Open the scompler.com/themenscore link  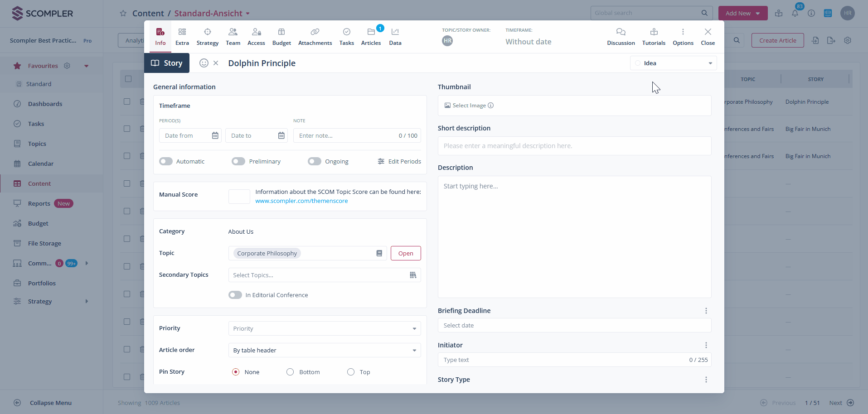301,201
